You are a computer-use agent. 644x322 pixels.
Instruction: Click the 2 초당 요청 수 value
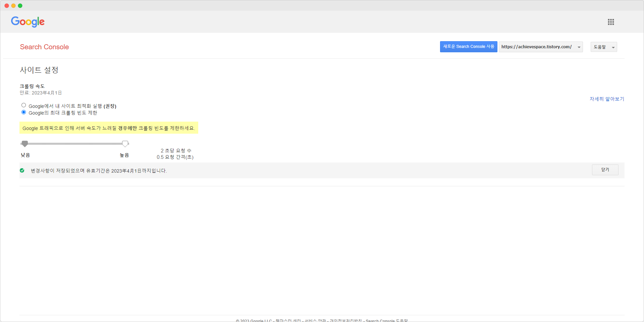176,151
